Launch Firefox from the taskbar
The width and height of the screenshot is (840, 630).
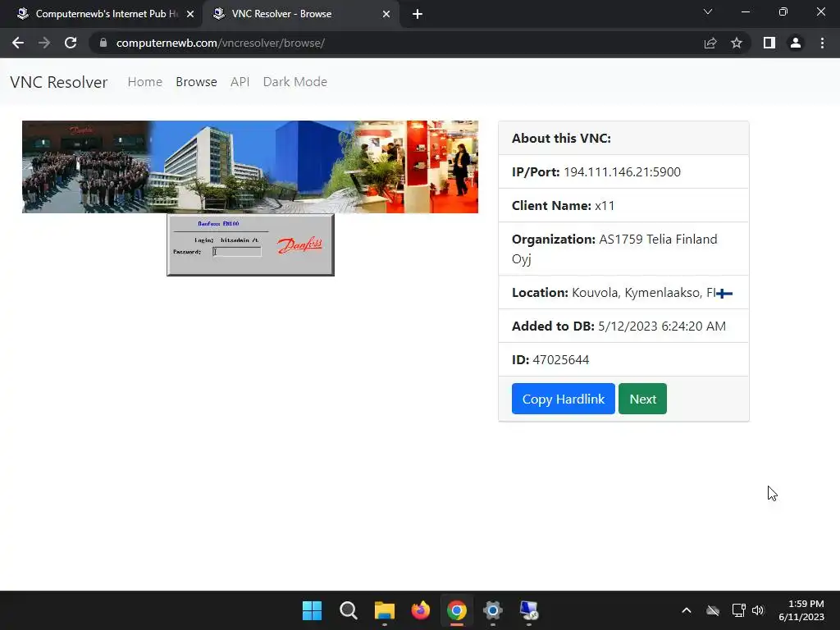(421, 610)
